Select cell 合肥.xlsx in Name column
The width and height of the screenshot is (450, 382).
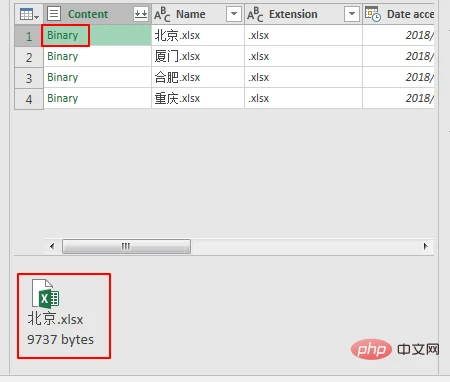(x=198, y=77)
